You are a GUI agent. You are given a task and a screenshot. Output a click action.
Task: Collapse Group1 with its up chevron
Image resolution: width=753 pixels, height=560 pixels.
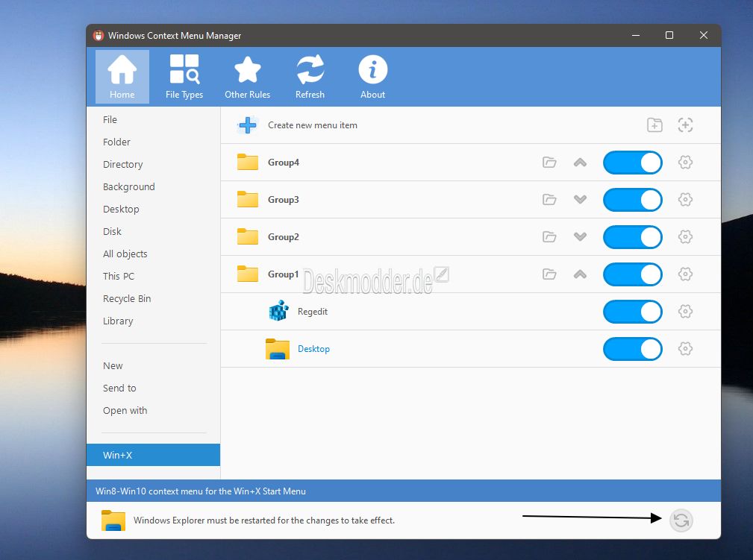coord(580,274)
